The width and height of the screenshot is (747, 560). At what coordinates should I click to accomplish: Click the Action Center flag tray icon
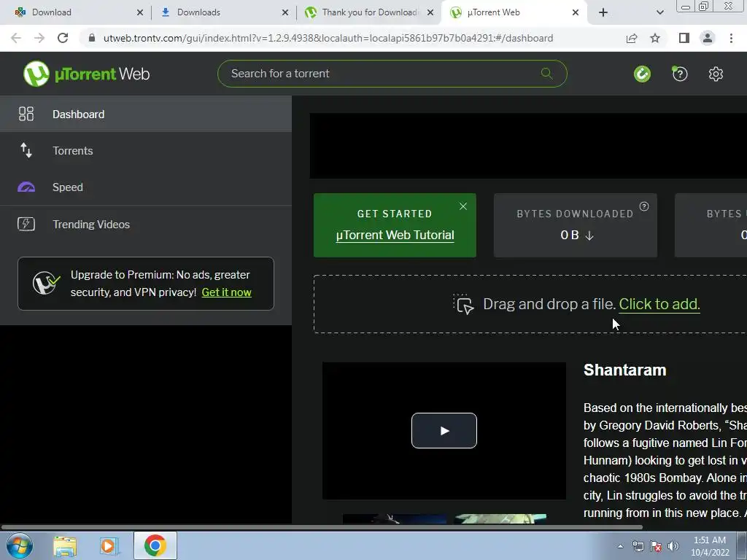pyautogui.click(x=656, y=547)
